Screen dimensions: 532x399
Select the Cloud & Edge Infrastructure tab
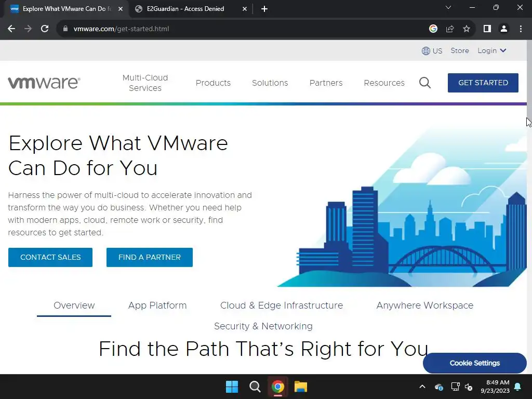click(282, 305)
